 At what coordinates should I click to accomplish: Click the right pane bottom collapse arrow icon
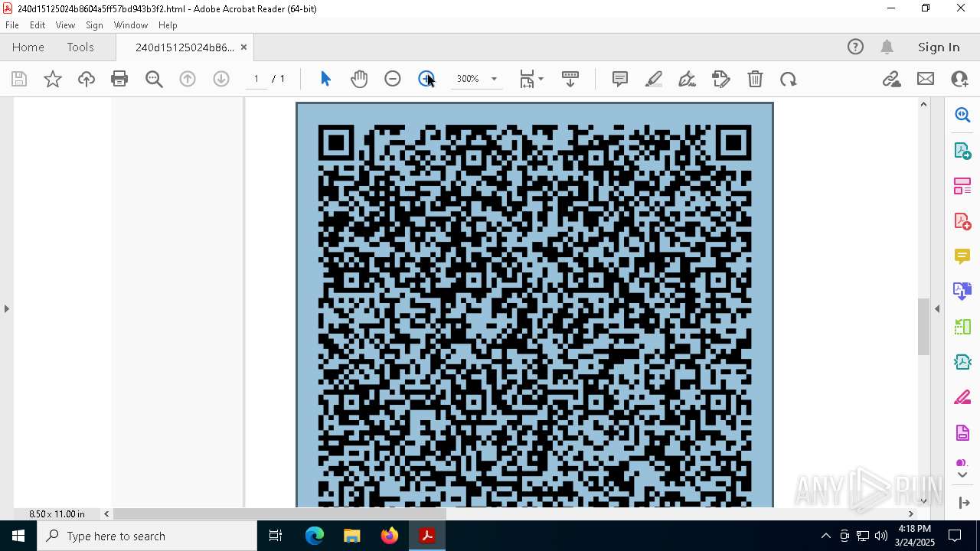(963, 503)
